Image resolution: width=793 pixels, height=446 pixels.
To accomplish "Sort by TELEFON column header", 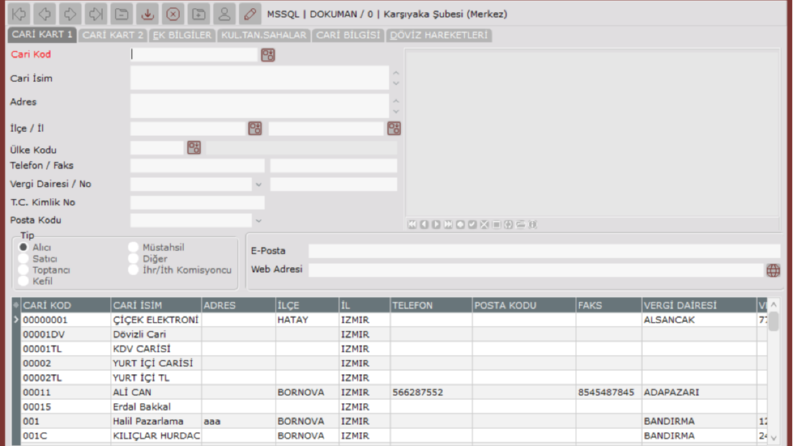I will tap(431, 305).
